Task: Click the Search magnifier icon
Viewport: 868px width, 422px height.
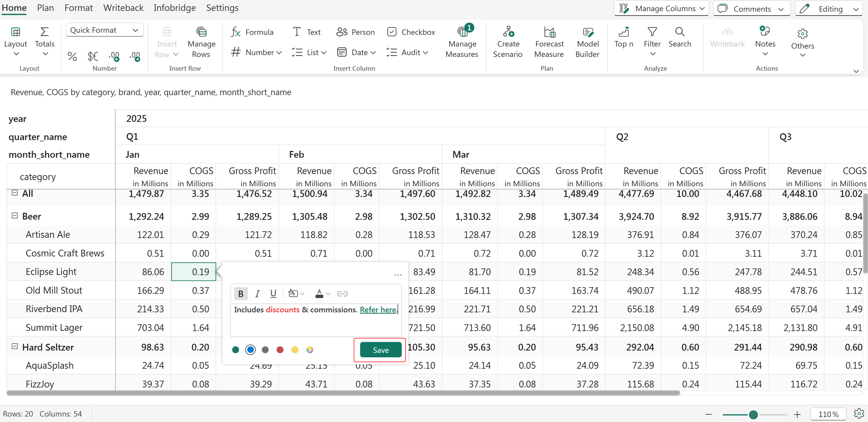Action: pos(680,32)
